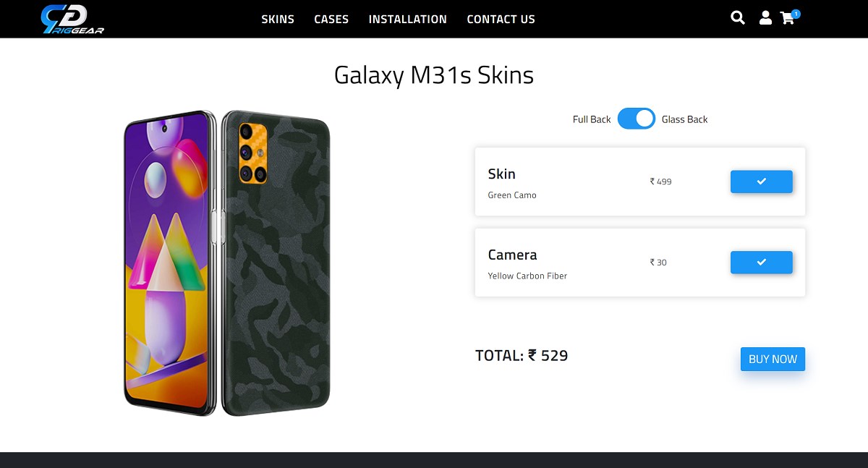Select the Full Back label

pos(591,119)
